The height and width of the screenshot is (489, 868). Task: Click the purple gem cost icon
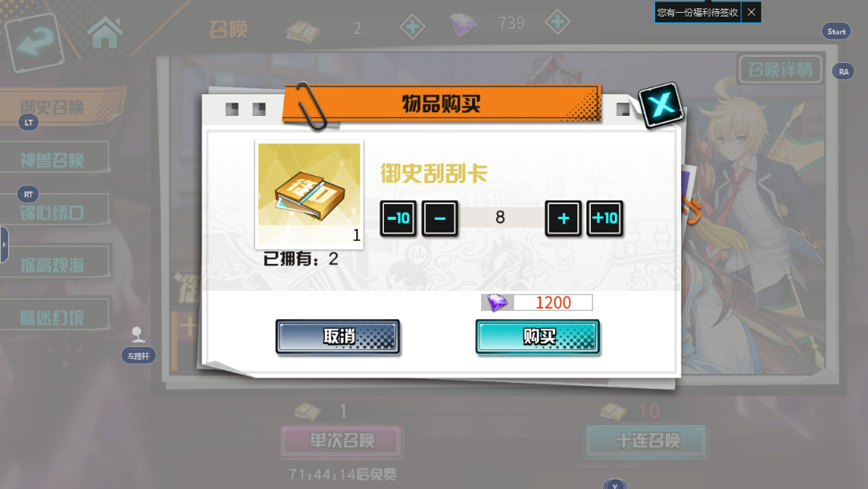click(497, 302)
